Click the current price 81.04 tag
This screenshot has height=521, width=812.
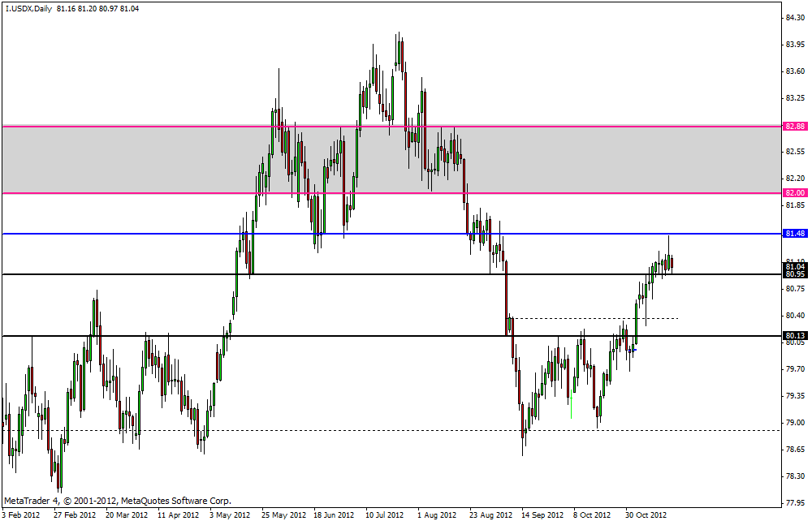(x=795, y=266)
